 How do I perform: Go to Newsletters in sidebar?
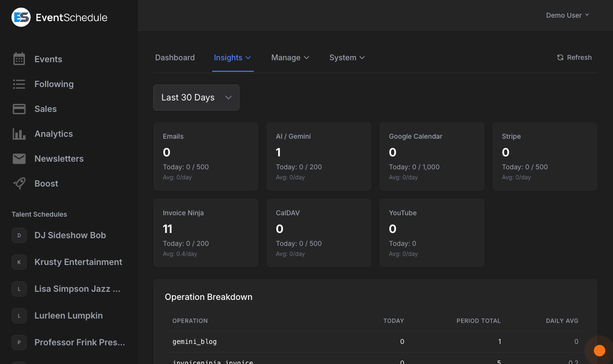click(59, 159)
